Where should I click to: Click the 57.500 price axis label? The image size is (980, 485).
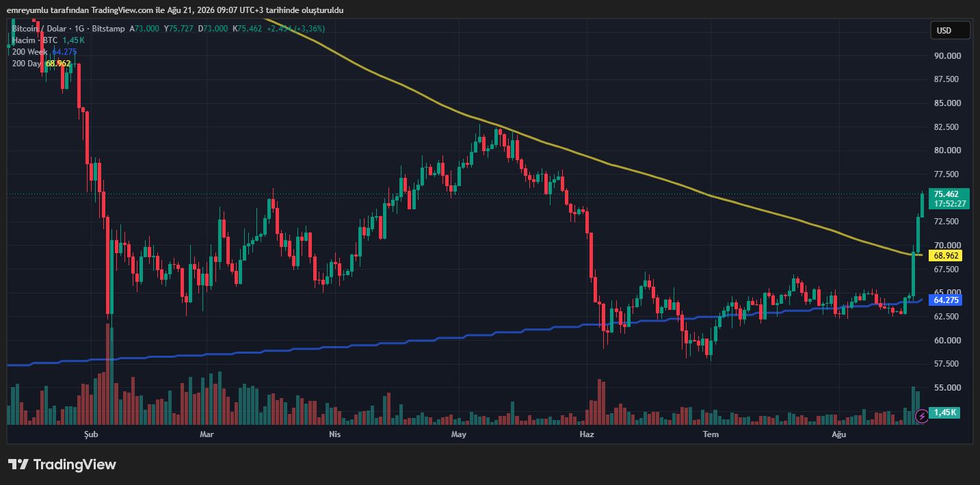pos(947,364)
